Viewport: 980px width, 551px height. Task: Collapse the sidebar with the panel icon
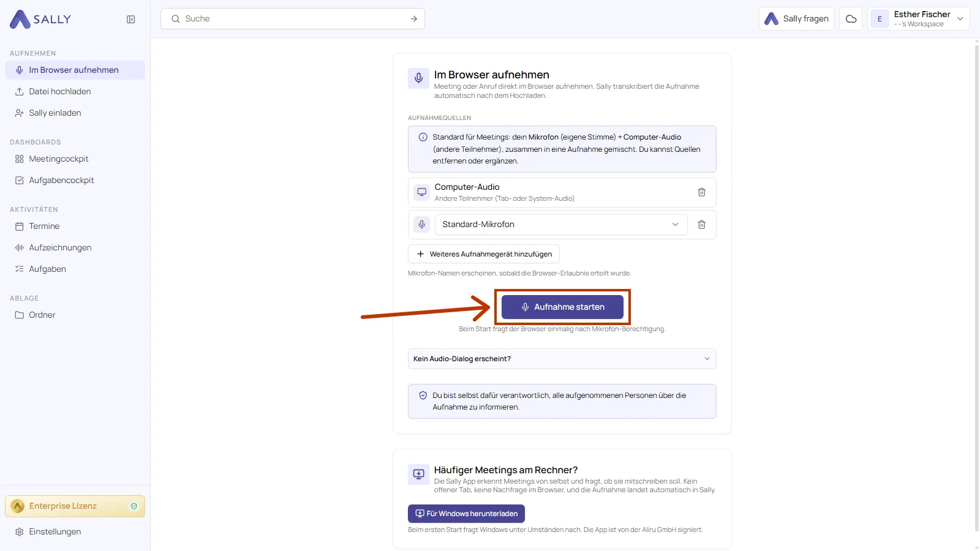pos(131,20)
